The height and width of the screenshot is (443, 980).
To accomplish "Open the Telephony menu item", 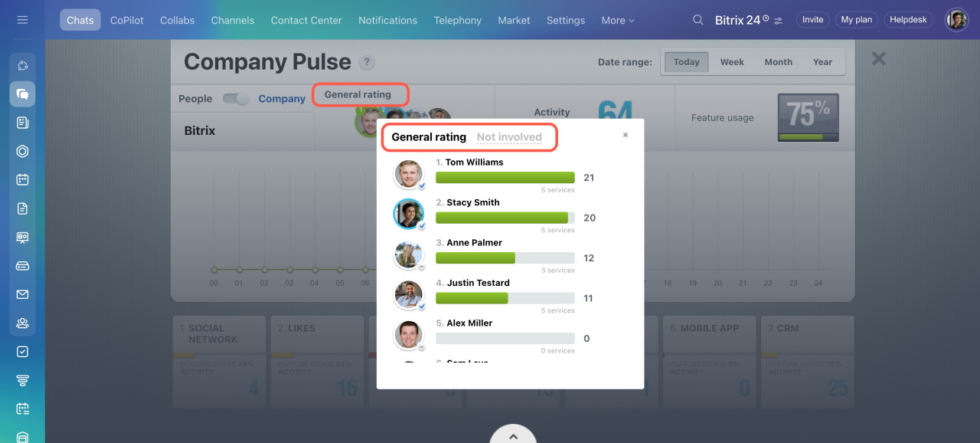I will [457, 21].
